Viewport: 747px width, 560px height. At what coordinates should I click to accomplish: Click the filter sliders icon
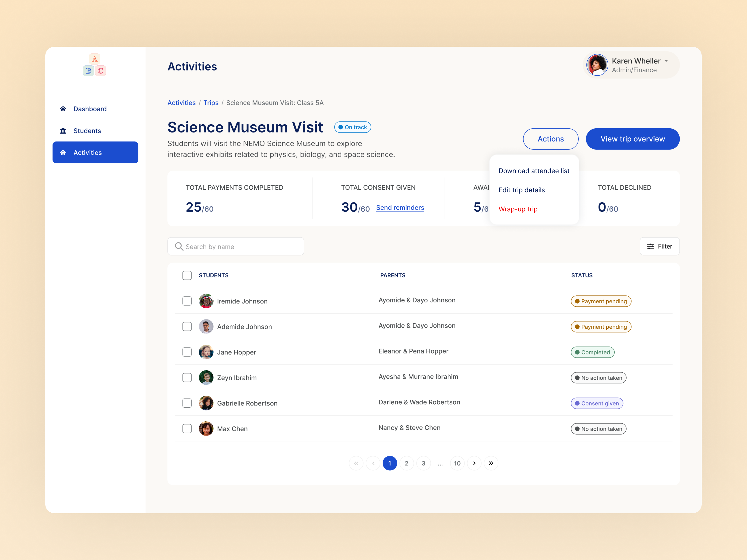point(650,246)
